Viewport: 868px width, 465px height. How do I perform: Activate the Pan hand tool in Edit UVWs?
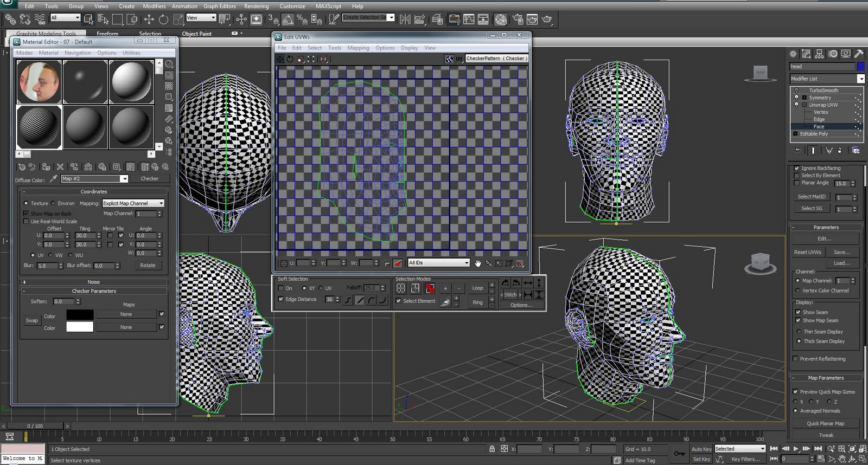[477, 263]
